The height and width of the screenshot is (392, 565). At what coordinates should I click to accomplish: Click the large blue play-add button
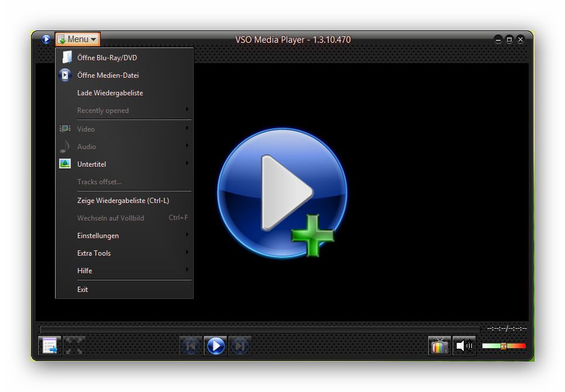(282, 192)
